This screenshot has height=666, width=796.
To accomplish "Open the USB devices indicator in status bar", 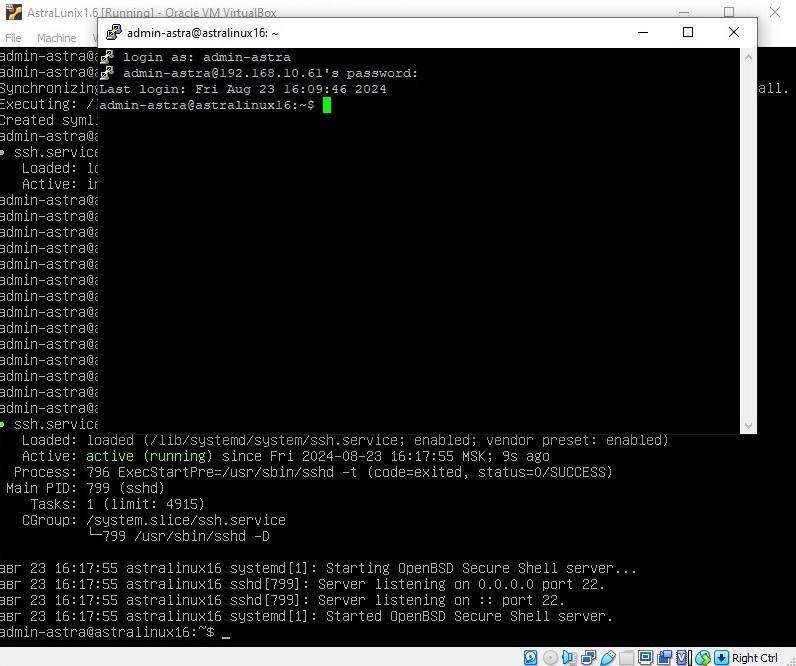I will (608, 657).
